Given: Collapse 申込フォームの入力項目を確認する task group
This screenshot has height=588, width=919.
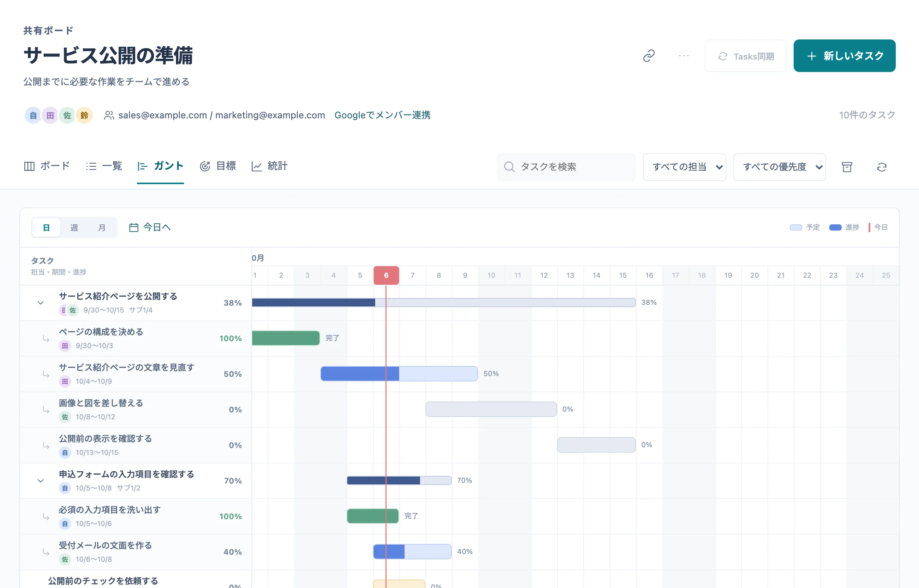Looking at the screenshot, I should (41, 480).
